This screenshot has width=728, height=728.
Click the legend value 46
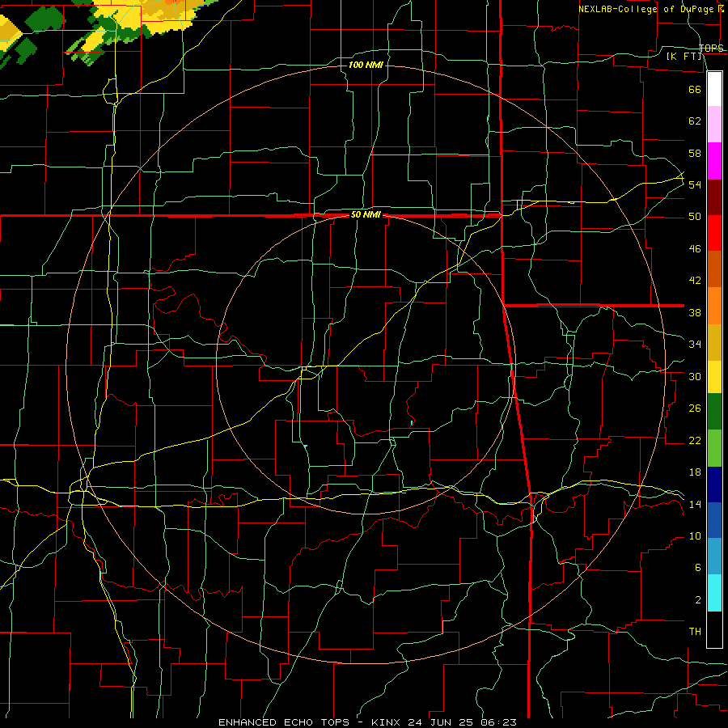coord(695,249)
